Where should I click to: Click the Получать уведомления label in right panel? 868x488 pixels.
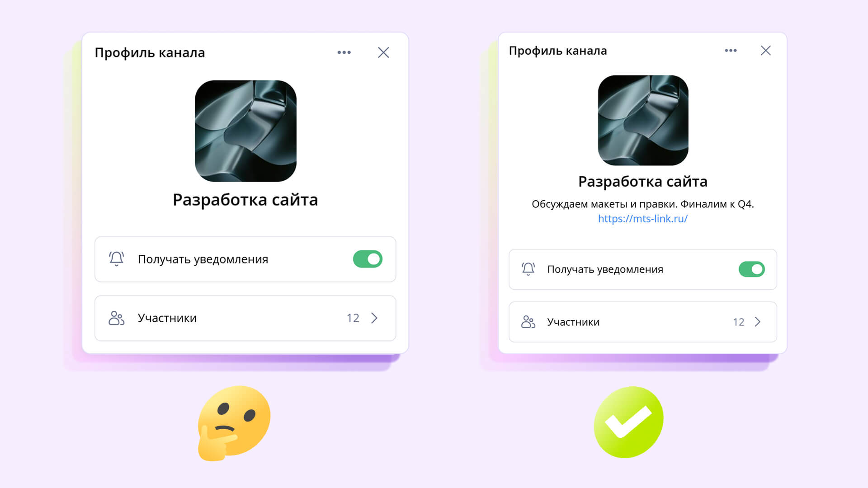[605, 270]
